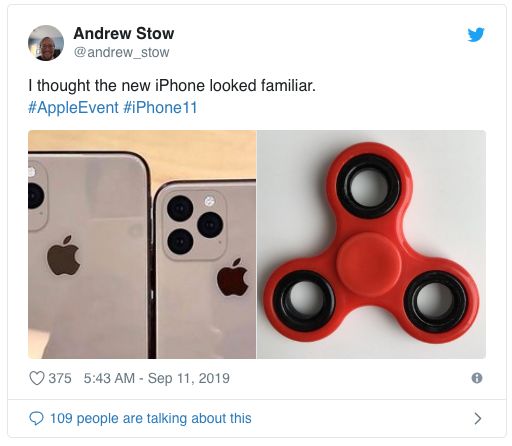
Task: Open the tweet info icon
Action: point(477,378)
